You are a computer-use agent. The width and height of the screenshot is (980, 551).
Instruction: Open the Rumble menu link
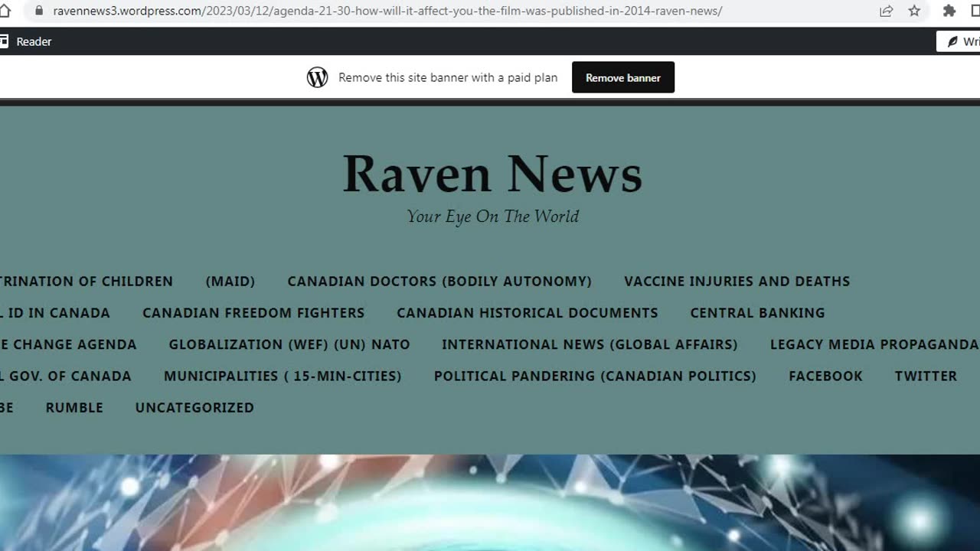[74, 407]
